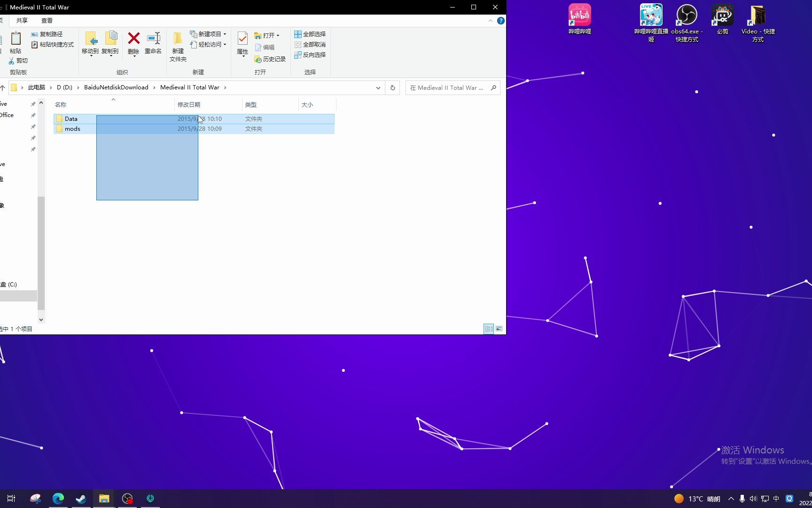Open the 必剪 desktop shortcut
This screenshot has height=508, width=812.
pyautogui.click(x=723, y=19)
